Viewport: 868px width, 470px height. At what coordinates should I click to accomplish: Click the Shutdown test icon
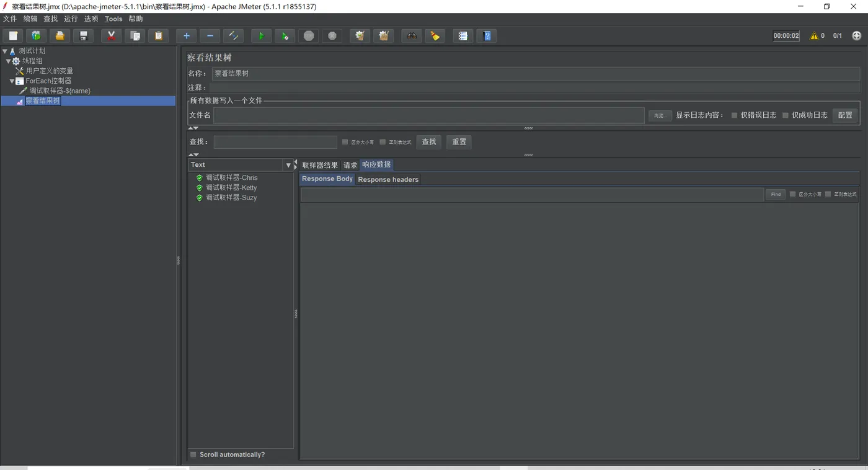pos(332,36)
